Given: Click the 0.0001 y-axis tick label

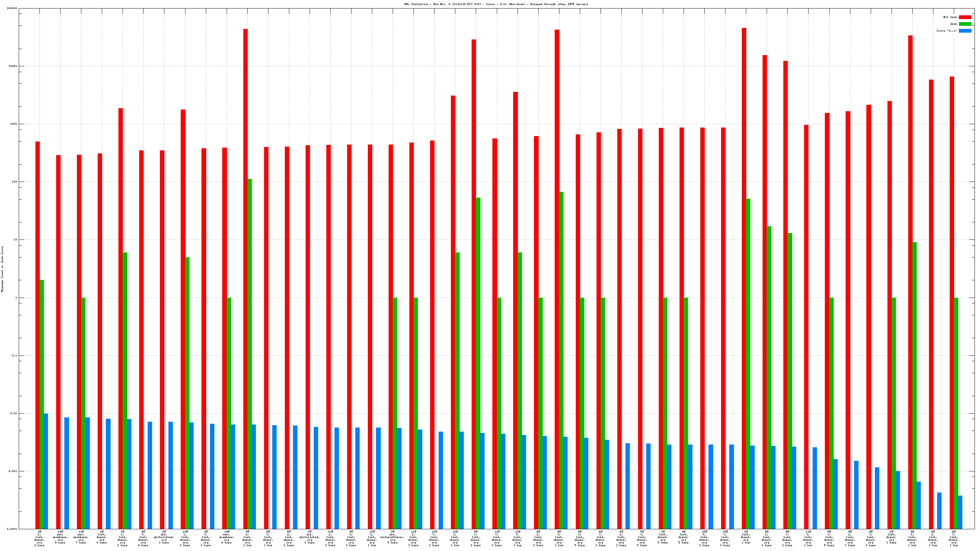Looking at the screenshot, I should (13, 529).
